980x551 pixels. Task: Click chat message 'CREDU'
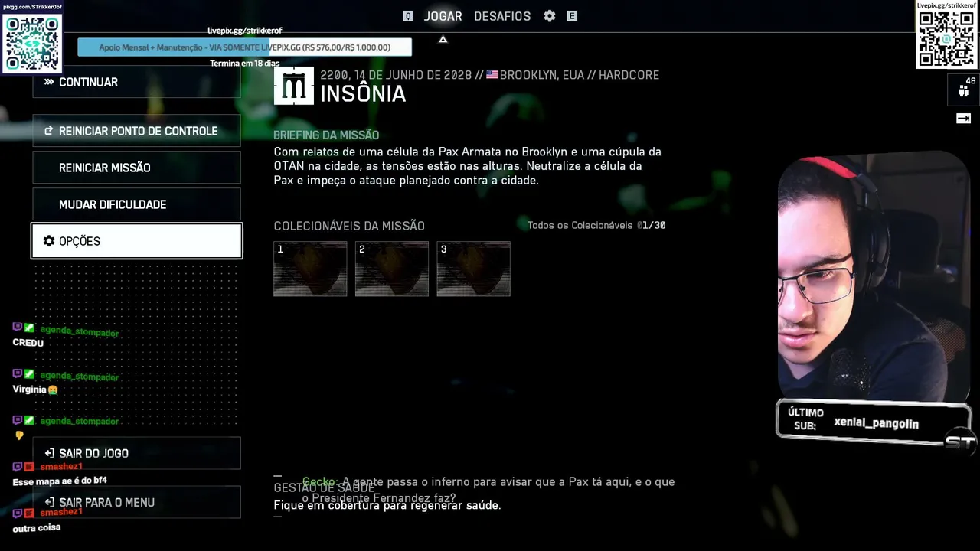(x=28, y=343)
